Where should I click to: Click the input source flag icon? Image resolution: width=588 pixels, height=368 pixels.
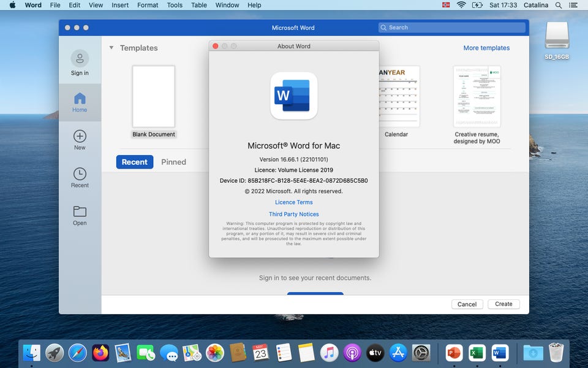point(446,5)
